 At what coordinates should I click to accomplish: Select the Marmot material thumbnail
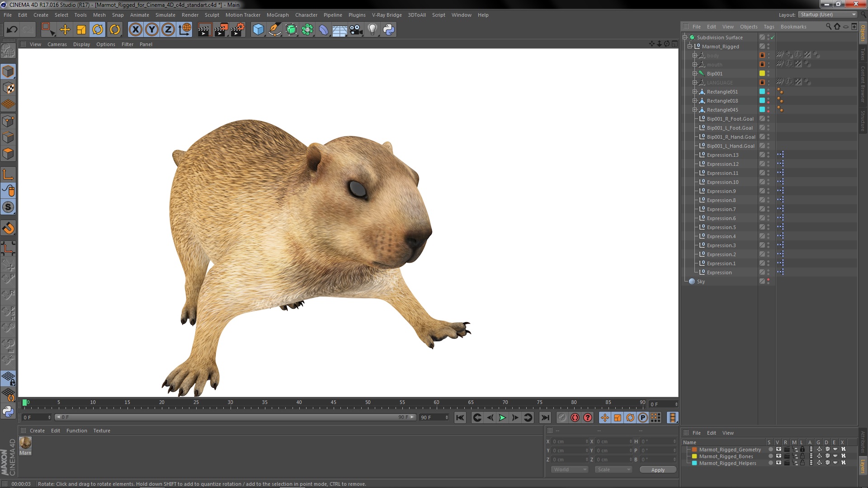click(x=26, y=443)
